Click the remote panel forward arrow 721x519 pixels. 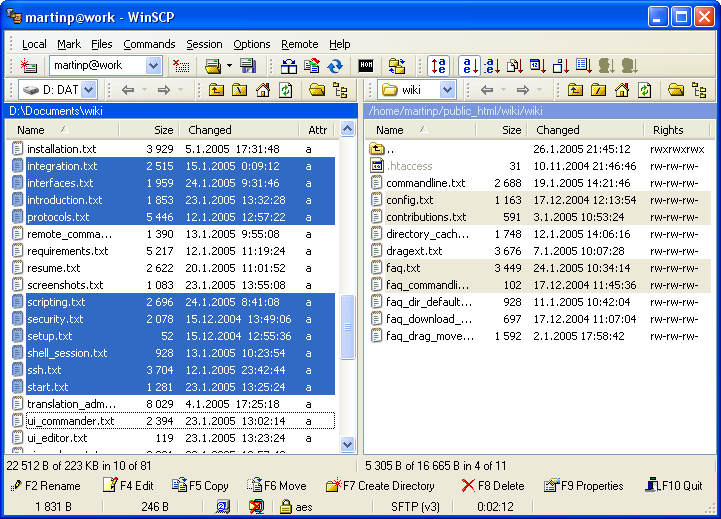coord(523,90)
